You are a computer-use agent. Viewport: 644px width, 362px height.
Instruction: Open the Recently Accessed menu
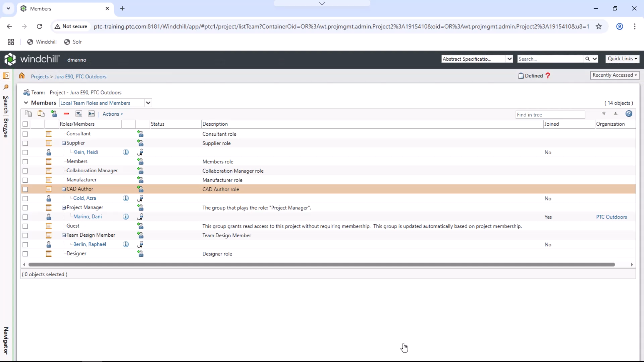[614, 75]
